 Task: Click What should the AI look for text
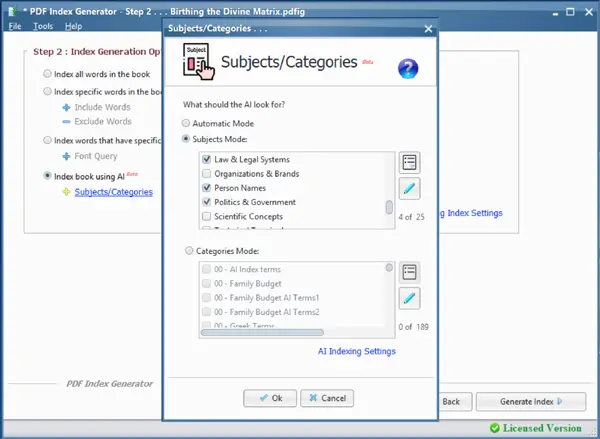pos(234,104)
